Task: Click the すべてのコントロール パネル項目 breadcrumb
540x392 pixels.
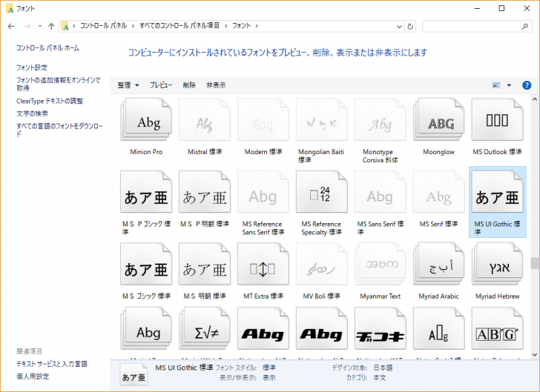Action: pos(179,26)
